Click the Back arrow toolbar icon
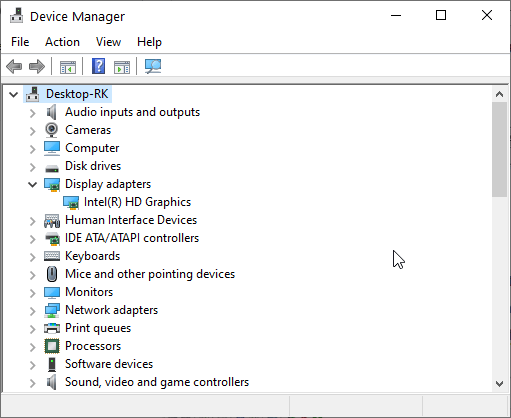Viewport: 511px width, 418px height. click(14, 66)
